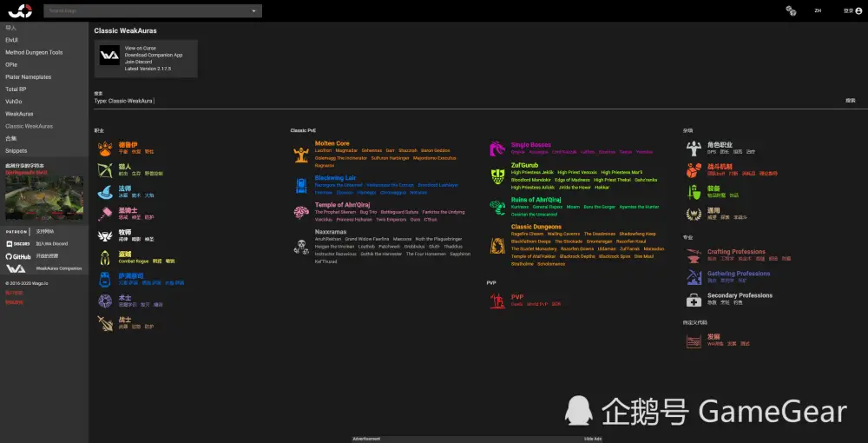Open the Crafting Professions heading
The image size is (868, 443).
pos(736,251)
